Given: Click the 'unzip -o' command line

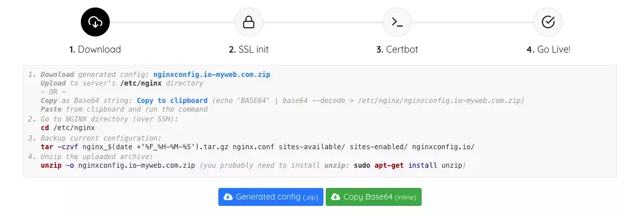Looking at the screenshot, I should [x=118, y=165].
